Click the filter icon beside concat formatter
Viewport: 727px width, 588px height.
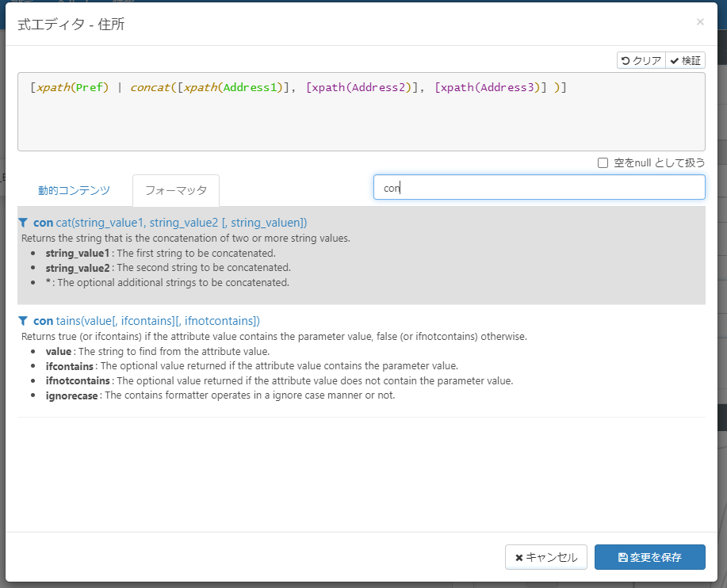(x=23, y=223)
